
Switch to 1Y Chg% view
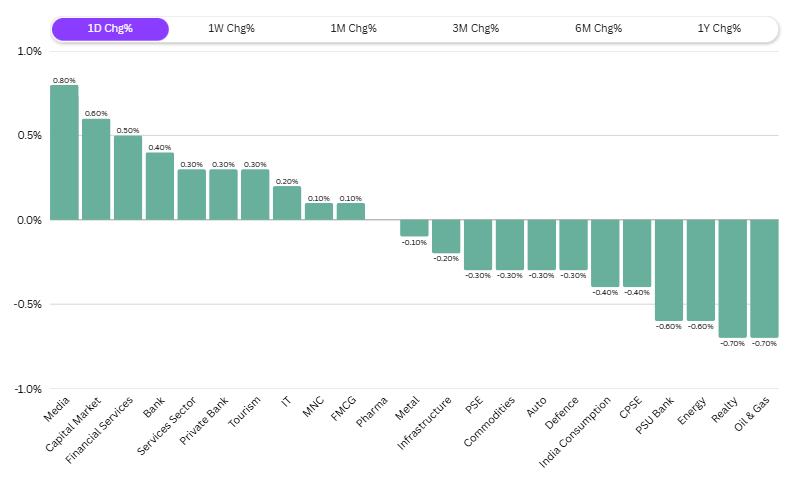pyautogui.click(x=719, y=28)
